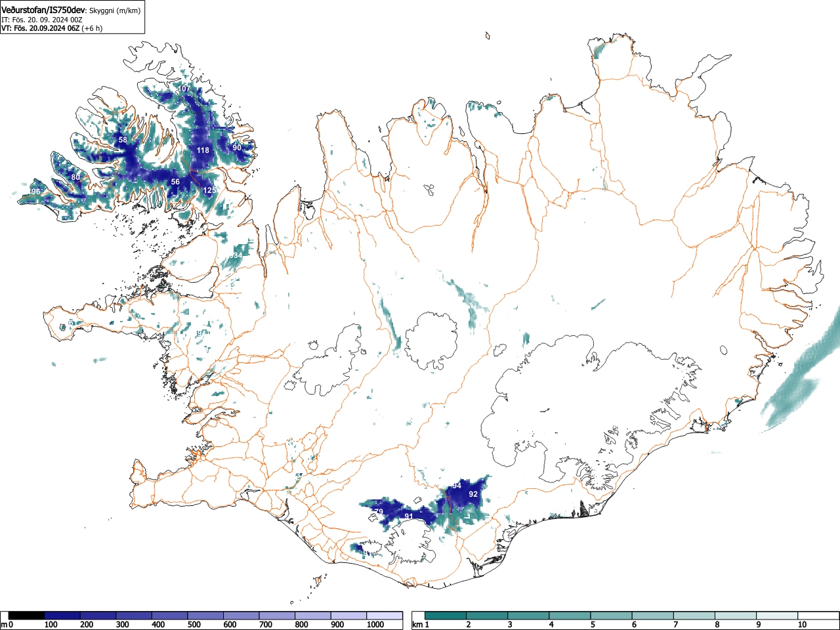
Task: Click the '500' tick label in the meter legend
Action: [194, 625]
